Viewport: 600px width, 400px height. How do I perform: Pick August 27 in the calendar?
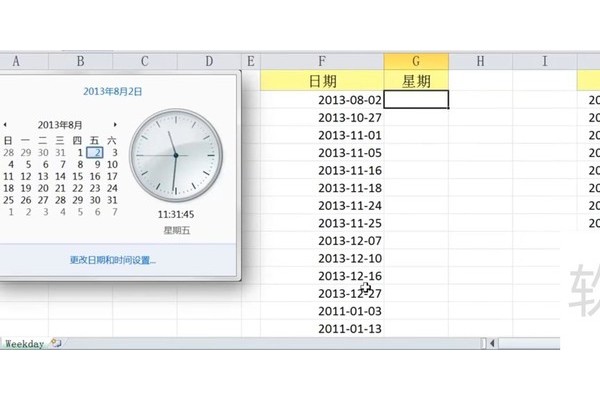coord(43,200)
